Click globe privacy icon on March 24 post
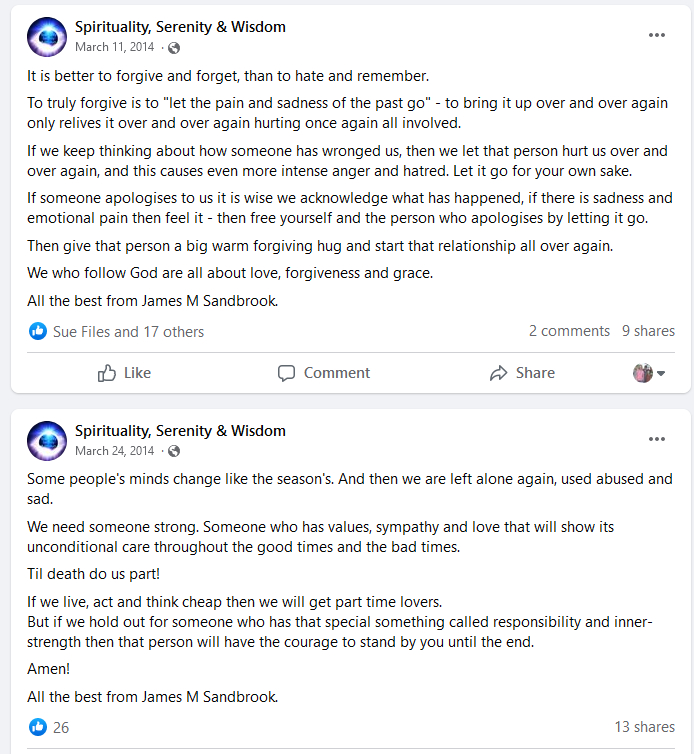The image size is (694, 754). [x=175, y=451]
